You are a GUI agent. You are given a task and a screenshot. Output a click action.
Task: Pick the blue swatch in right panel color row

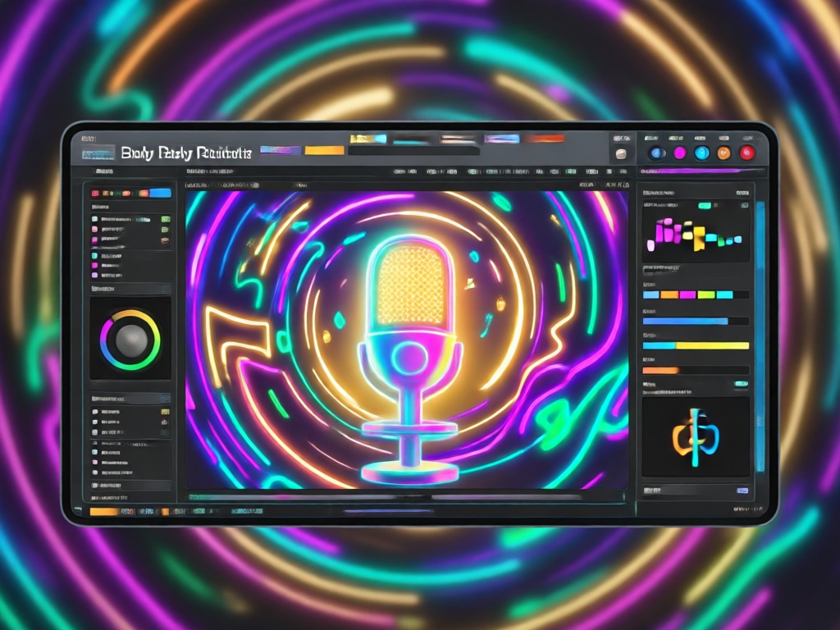tap(651, 294)
